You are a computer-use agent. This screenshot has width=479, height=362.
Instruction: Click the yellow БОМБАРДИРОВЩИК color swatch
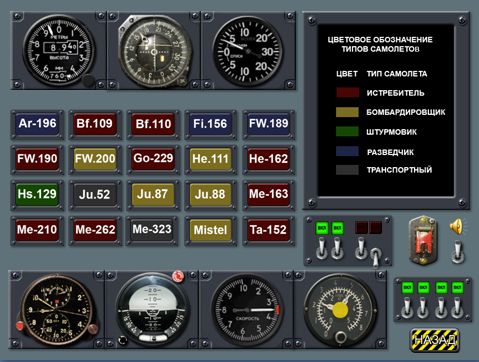click(x=347, y=112)
